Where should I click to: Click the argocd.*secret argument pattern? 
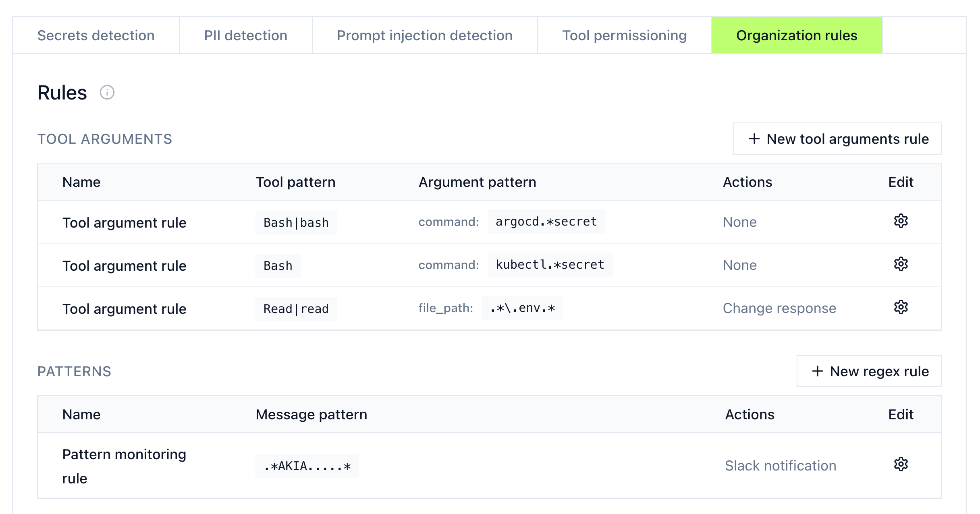(x=546, y=222)
